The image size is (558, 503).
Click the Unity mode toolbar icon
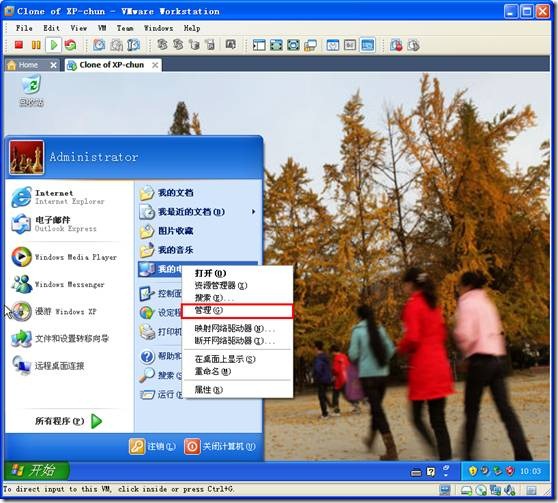310,45
